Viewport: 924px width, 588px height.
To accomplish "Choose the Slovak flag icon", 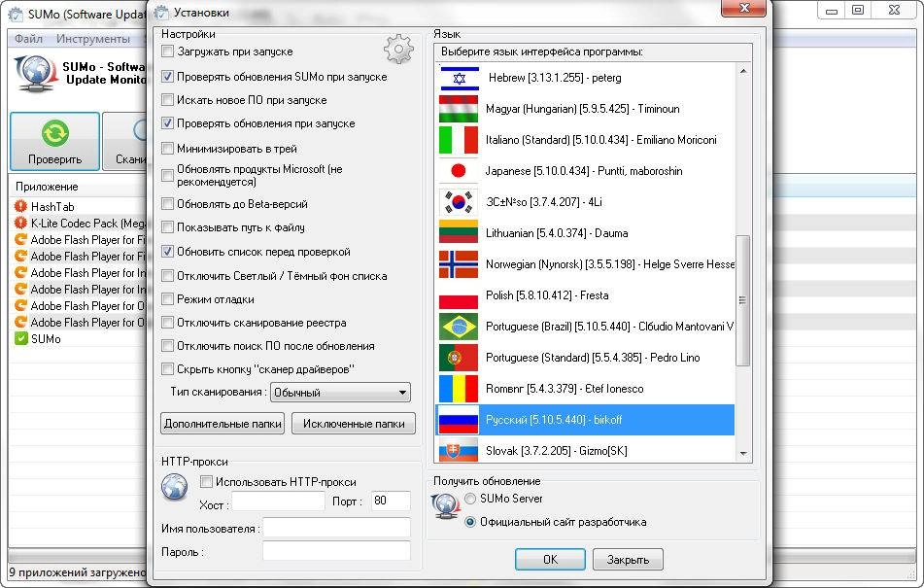I will tap(459, 450).
